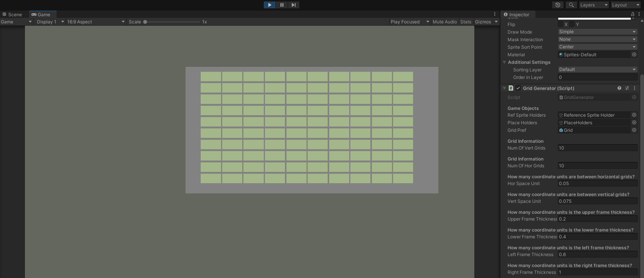
Task: Lock the Inspector panel
Action: 633,14
